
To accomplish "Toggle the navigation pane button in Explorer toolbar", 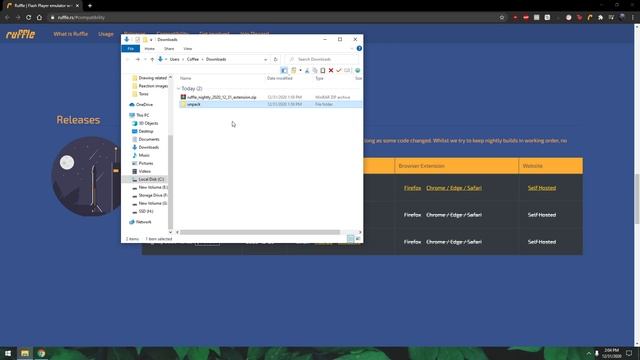I will pyautogui.click(x=284, y=70).
